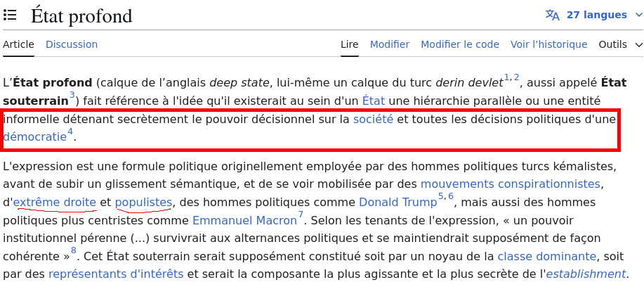644x287 pixels.
Task: Open the Donald Trump article link
Action: [398, 203]
